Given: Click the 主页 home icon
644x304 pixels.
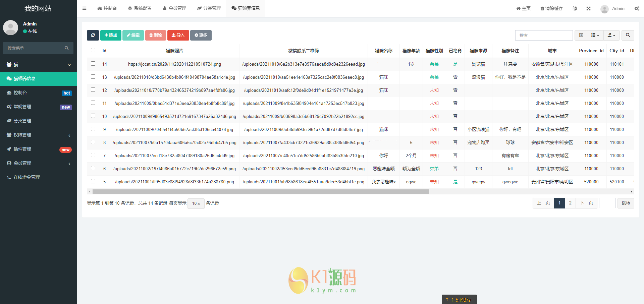Looking at the screenshot, I should tap(523, 8).
